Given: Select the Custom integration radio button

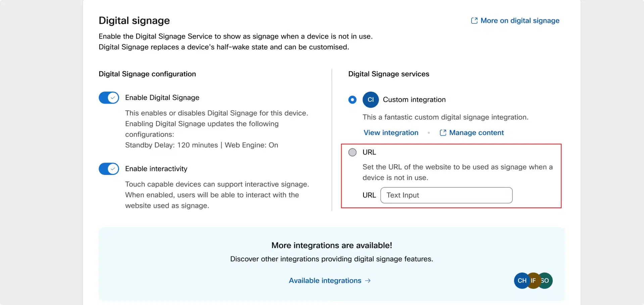Looking at the screenshot, I should coord(352,100).
